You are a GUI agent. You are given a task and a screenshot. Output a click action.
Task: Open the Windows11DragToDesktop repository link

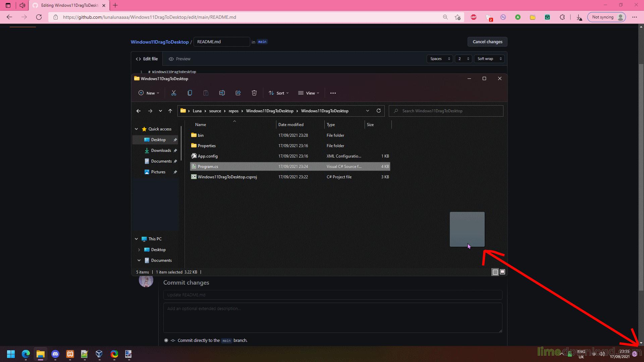click(160, 42)
